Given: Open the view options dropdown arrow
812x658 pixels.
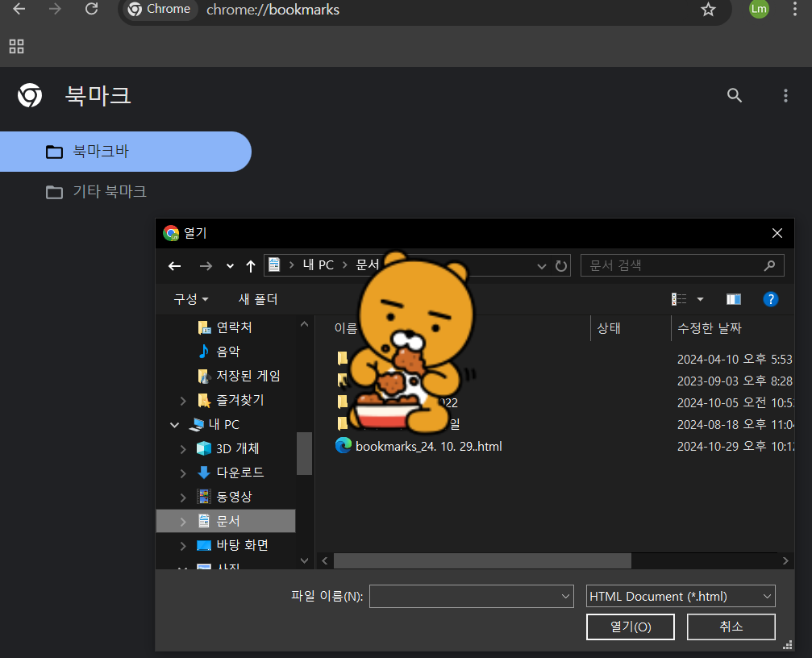Looking at the screenshot, I should click(x=700, y=299).
